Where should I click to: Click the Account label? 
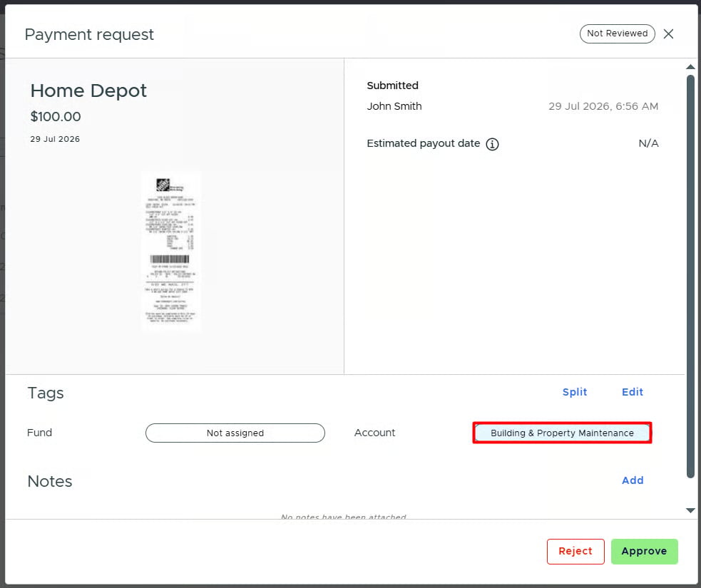pos(374,433)
